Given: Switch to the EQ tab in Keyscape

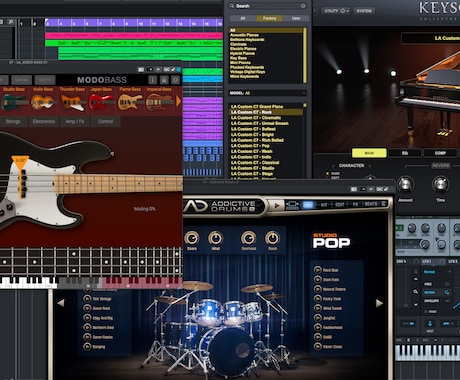Looking at the screenshot, I should click(x=405, y=153).
